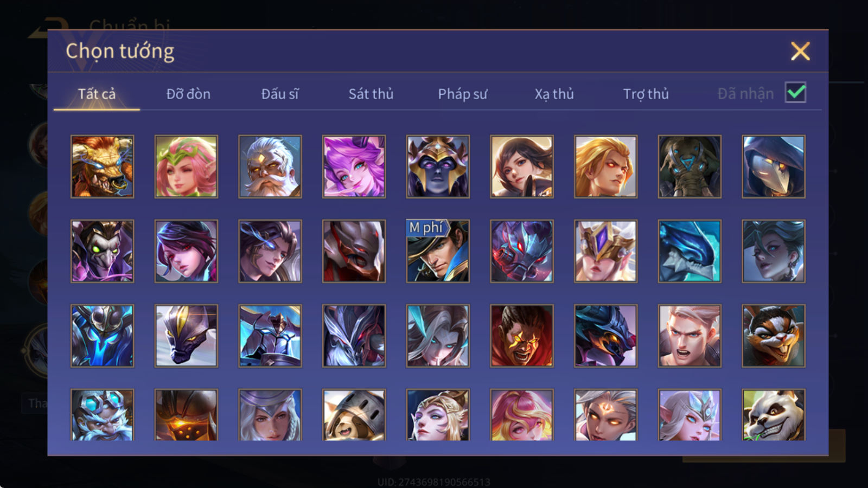Select the hero with goggles and white beard
Viewport: 868px width, 488px height.
click(102, 415)
